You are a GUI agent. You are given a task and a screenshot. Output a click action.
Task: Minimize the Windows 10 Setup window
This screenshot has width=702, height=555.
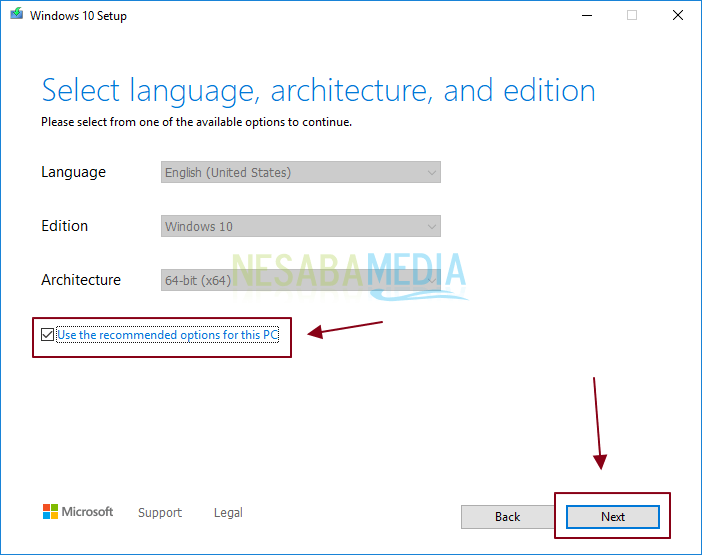pos(585,16)
